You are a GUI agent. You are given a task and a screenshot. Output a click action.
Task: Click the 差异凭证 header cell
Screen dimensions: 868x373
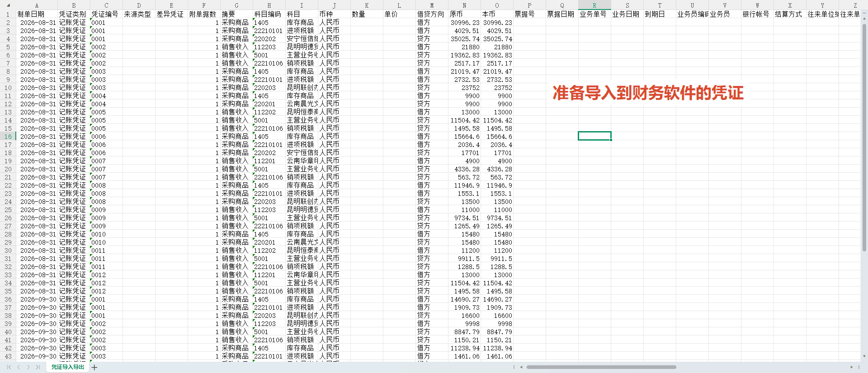click(171, 14)
